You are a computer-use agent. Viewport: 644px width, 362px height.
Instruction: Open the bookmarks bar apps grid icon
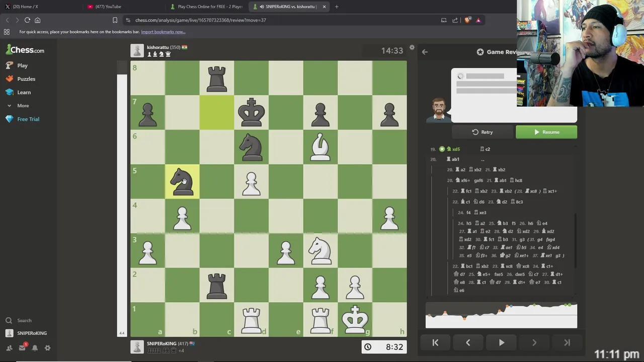click(x=7, y=32)
